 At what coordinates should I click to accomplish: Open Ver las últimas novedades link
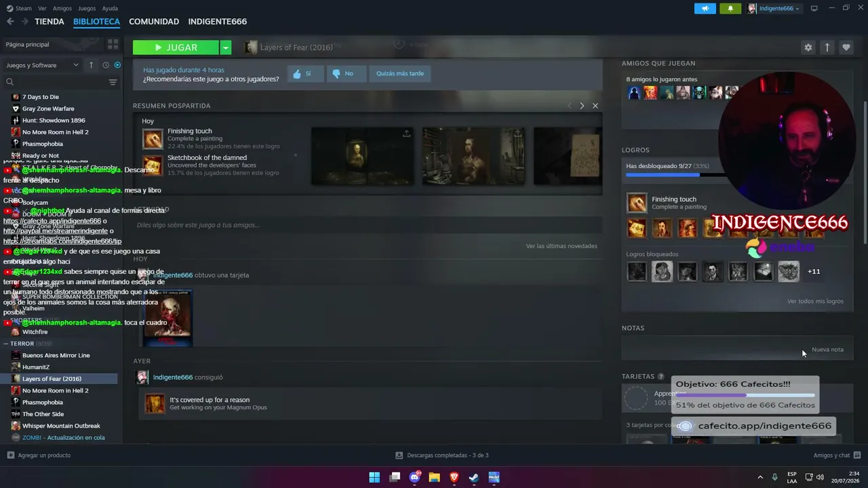point(561,246)
